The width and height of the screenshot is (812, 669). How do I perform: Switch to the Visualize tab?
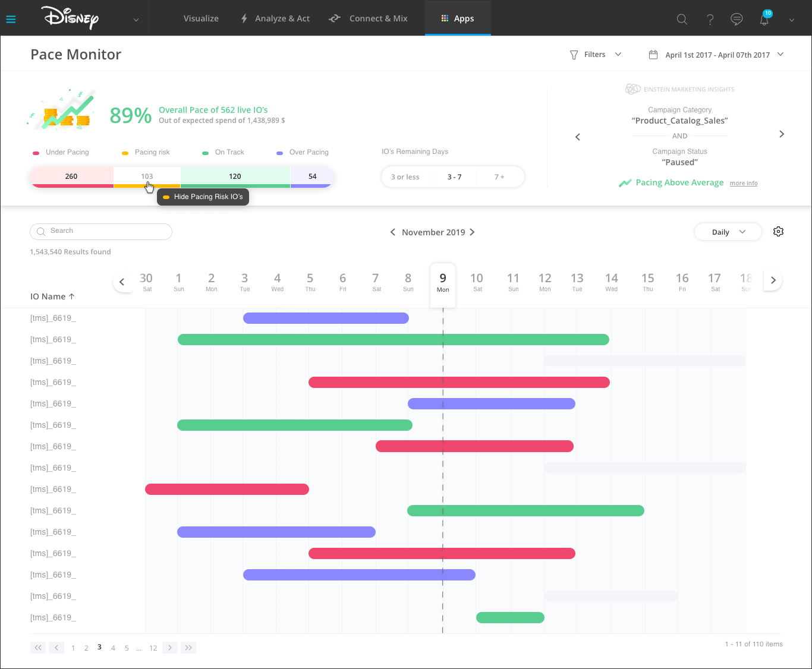[x=201, y=18]
